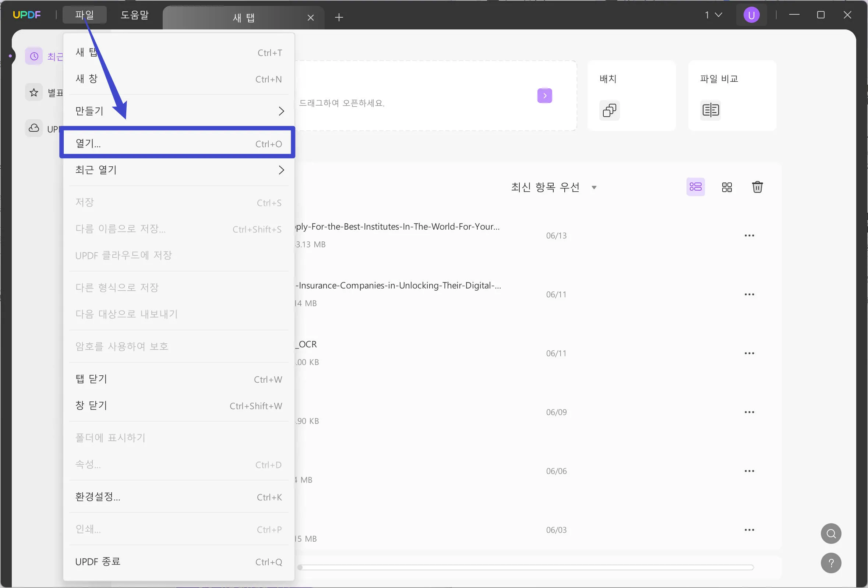Select 새 탭 menu entry
Viewport: 868px width, 588px height.
179,53
